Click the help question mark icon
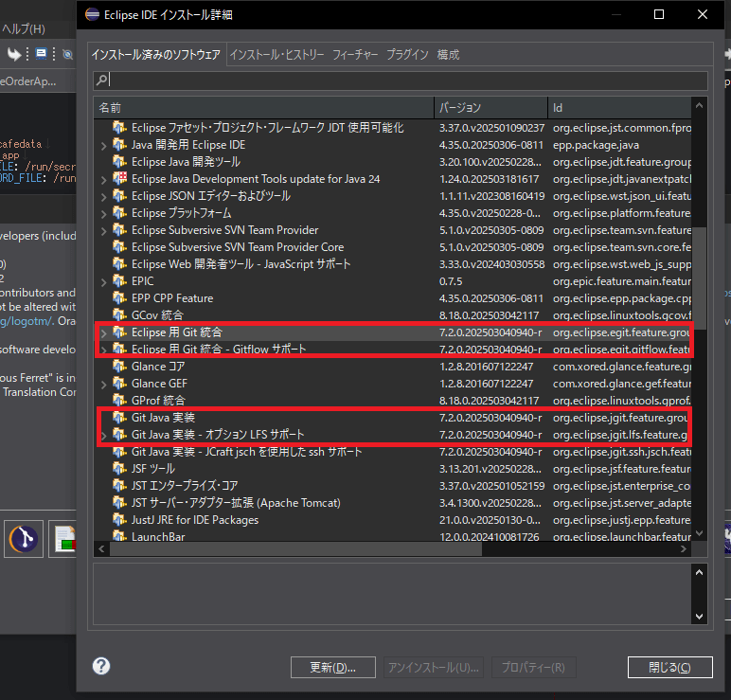The height and width of the screenshot is (700, 731). (x=101, y=667)
